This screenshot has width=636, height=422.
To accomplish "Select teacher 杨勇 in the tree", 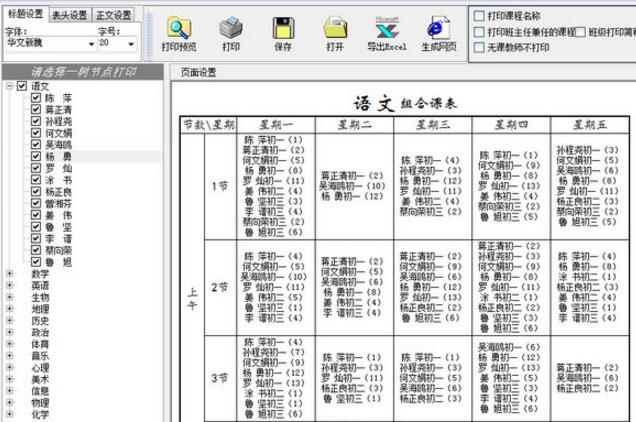I will [59, 157].
